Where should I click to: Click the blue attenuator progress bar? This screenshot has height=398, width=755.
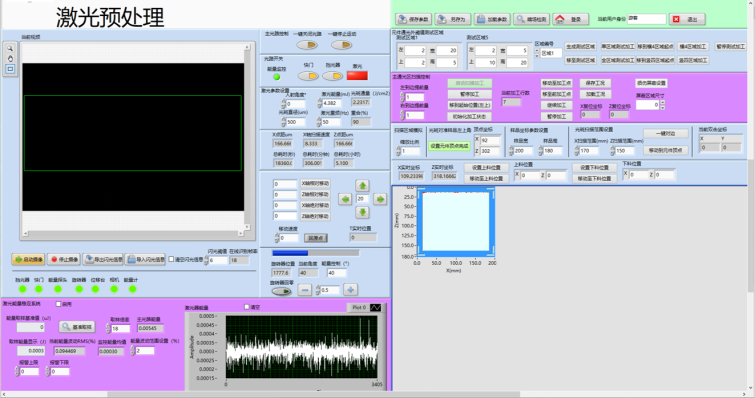click(x=315, y=253)
